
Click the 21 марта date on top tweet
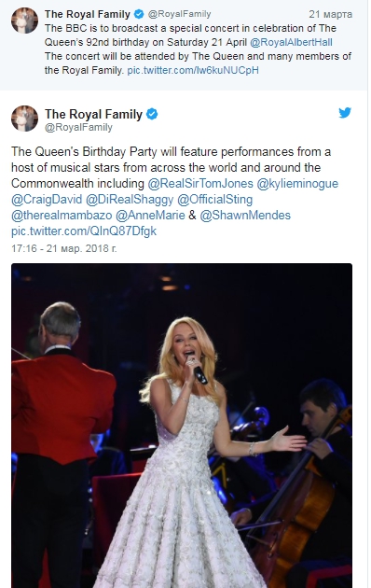[330, 14]
